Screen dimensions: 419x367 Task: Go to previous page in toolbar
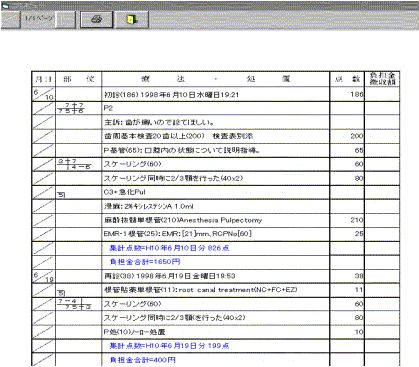pyautogui.click(x=10, y=19)
